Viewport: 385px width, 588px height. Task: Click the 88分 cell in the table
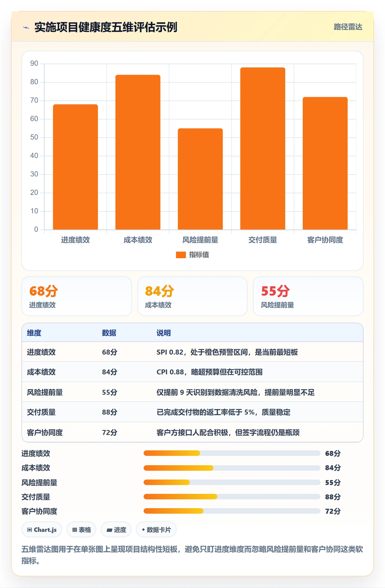click(110, 412)
